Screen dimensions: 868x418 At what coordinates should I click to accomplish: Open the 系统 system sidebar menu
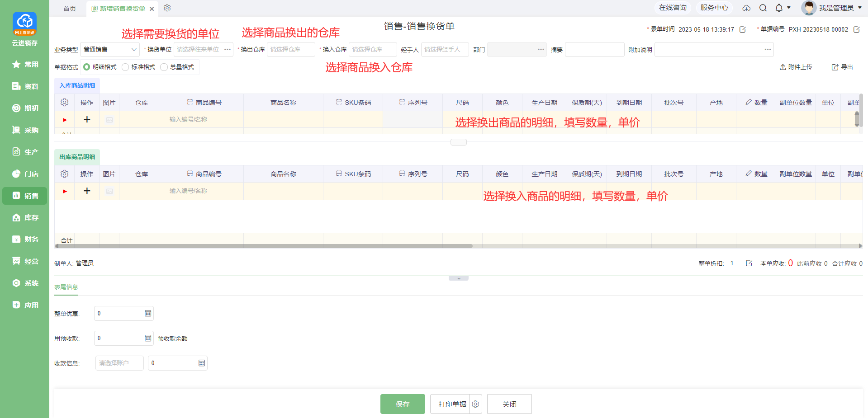[25, 283]
